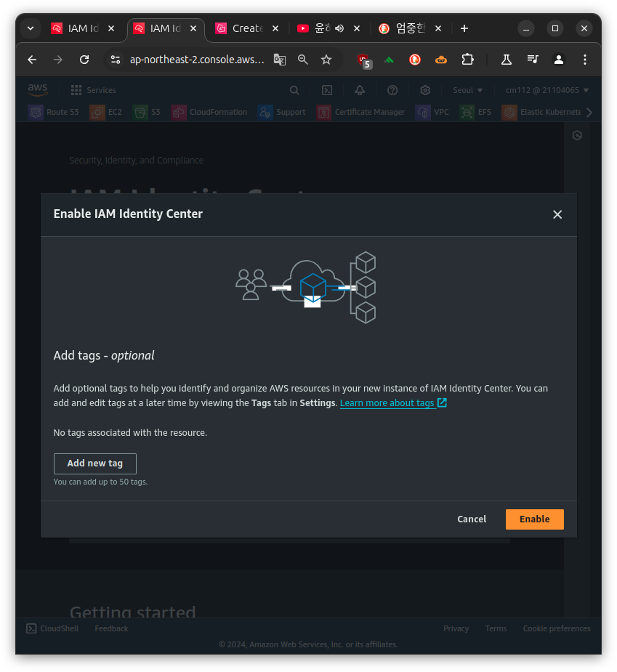Open AWS help question icon

click(392, 90)
